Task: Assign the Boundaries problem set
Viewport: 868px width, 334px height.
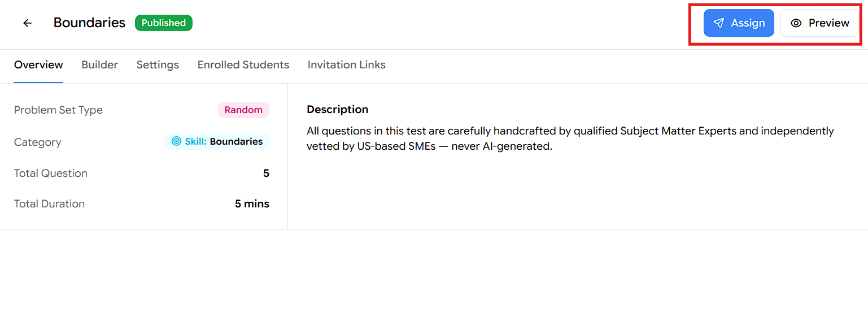Action: click(x=739, y=23)
